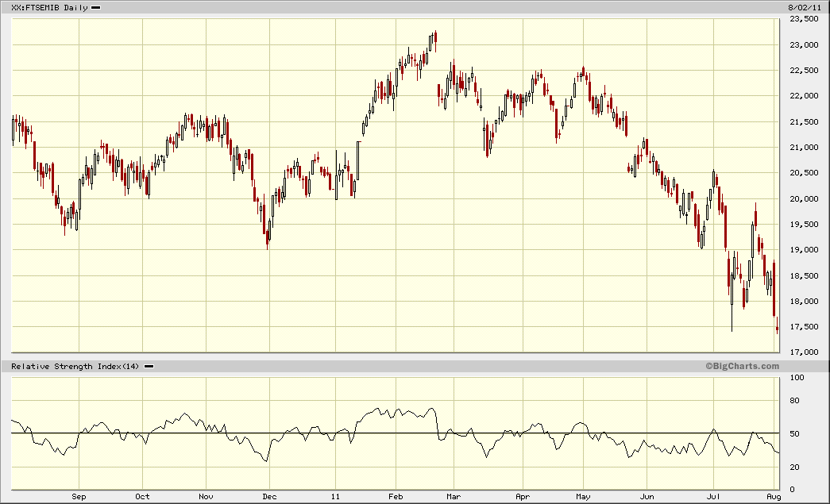The image size is (830, 504).
Task: Click the 20,500 price axis label
Action: pos(804,173)
